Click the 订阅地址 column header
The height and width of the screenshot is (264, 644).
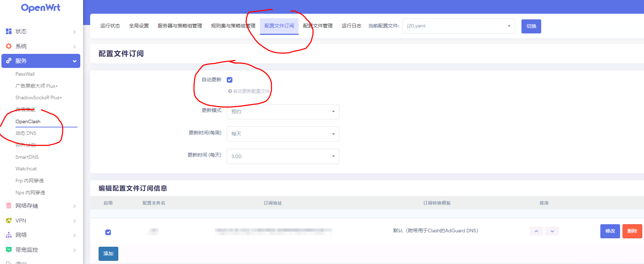coord(273,203)
